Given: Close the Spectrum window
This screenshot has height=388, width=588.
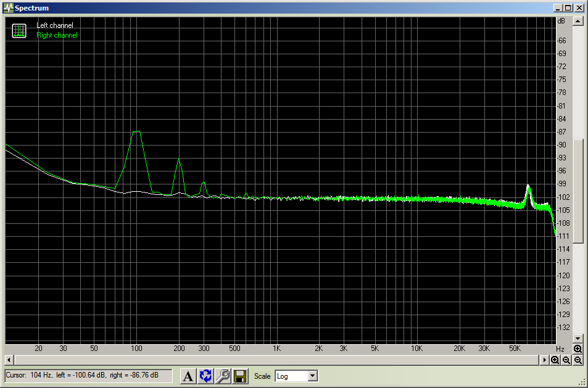Looking at the screenshot, I should [x=579, y=8].
